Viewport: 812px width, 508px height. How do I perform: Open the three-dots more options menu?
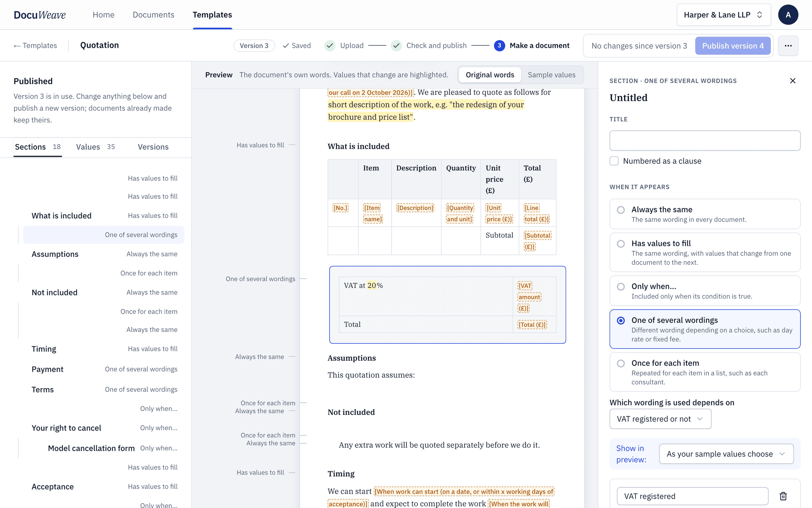788,46
